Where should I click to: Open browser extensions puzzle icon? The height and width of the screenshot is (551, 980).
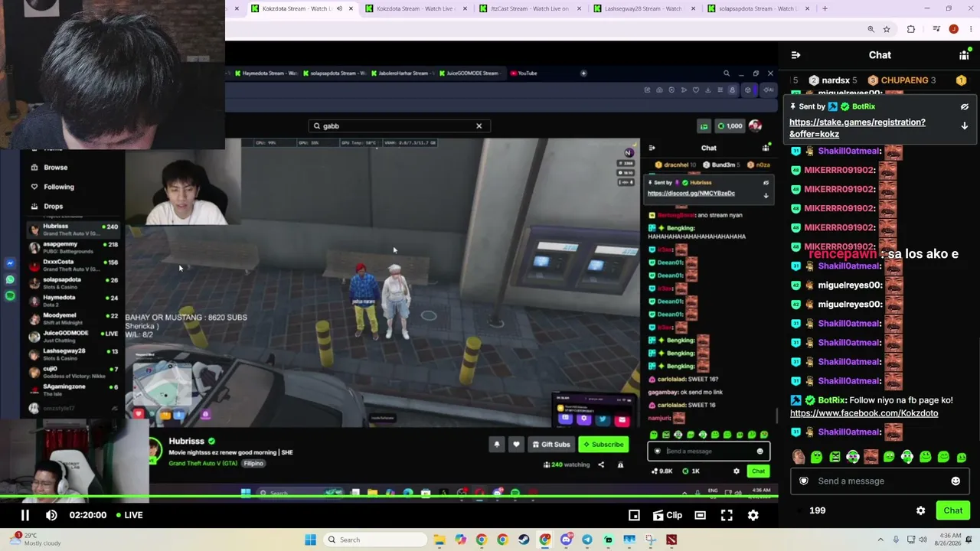click(911, 29)
